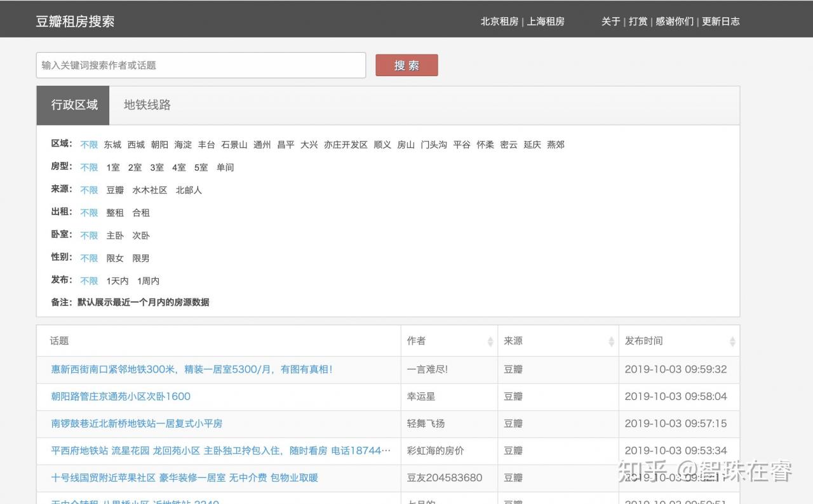This screenshot has width=813, height=504.
Task: Select 不限 in the 房型 filter row
Action: click(89, 168)
